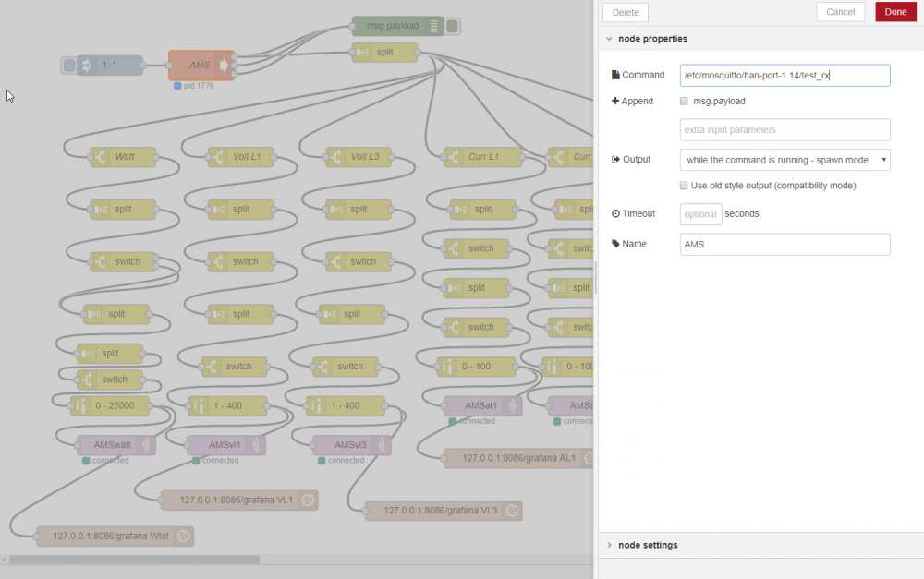Screen dimensions: 924x579
Task: Select the AMSvl3 MQTT output node
Action: [351, 445]
